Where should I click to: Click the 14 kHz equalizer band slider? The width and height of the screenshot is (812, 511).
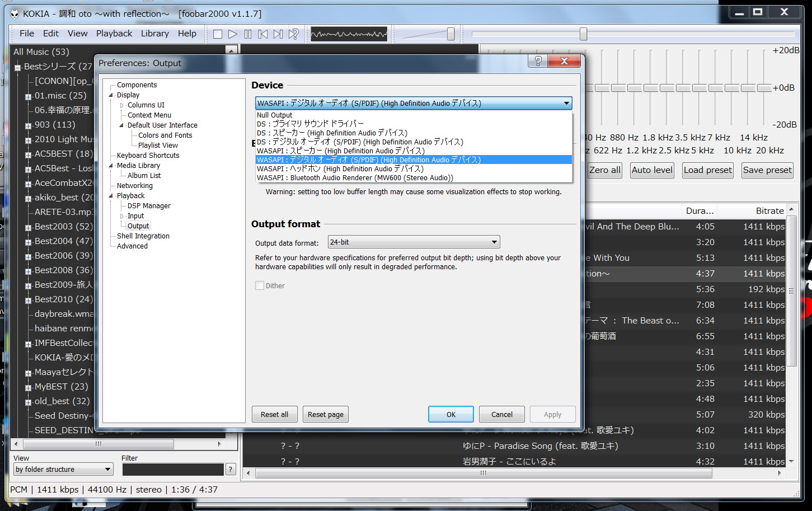749,88
